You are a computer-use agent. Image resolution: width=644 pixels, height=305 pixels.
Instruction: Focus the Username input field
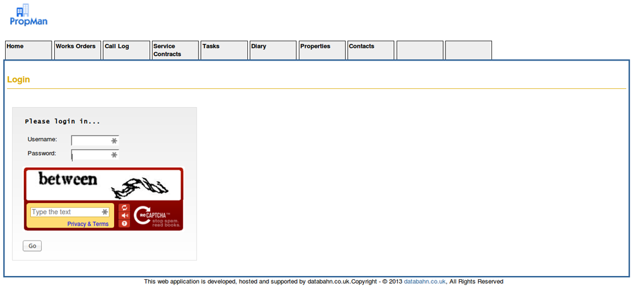click(x=95, y=141)
